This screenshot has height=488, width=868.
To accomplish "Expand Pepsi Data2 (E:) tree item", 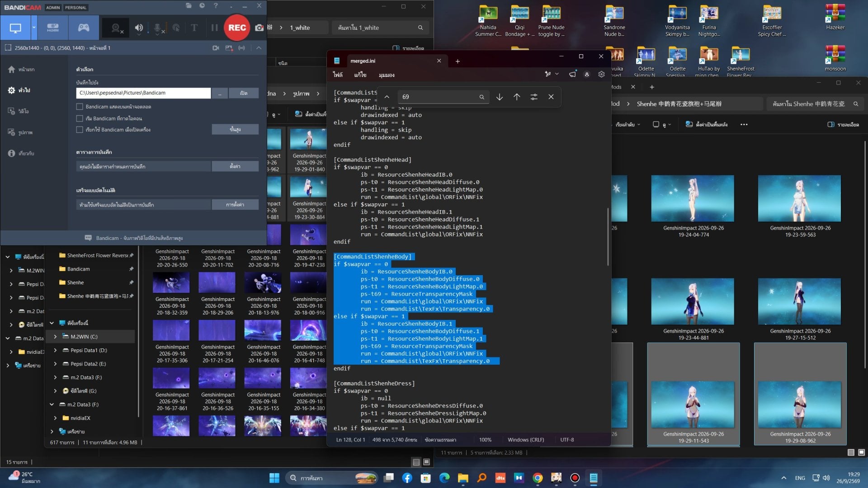I will pos(55,364).
